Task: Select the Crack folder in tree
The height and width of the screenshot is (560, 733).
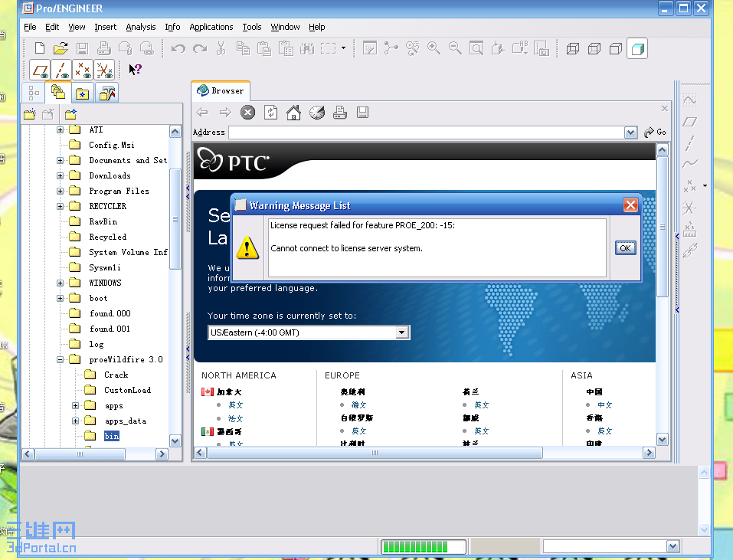Action: point(116,375)
